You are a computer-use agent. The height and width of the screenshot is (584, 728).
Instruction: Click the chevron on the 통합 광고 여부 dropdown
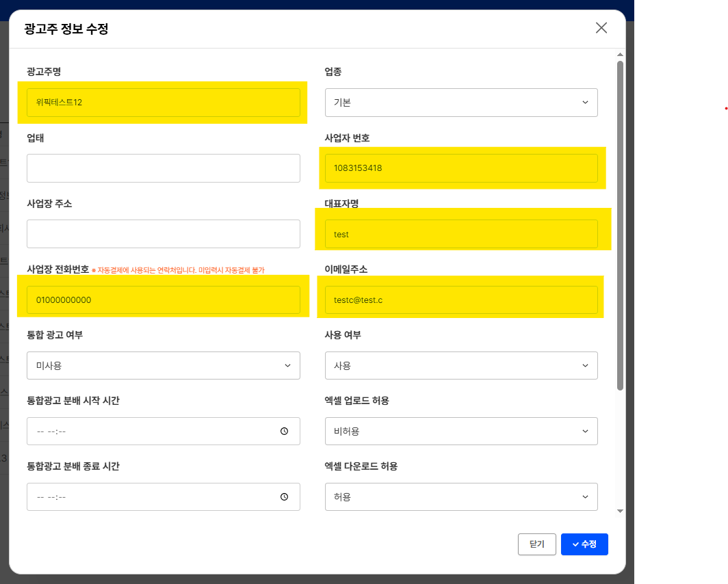(287, 365)
